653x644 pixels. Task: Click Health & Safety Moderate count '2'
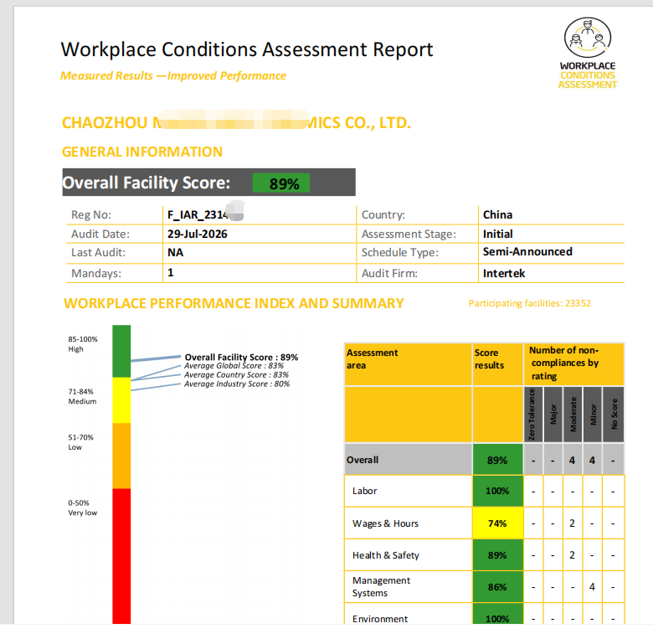572,555
